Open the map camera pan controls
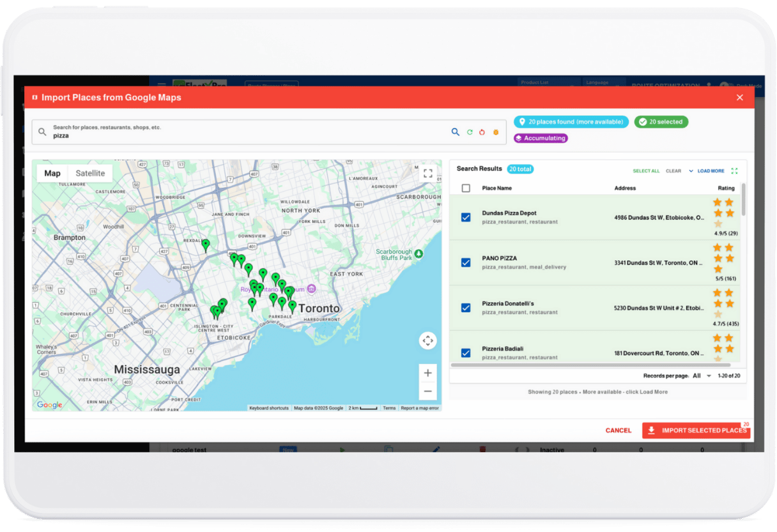The height and width of the screenshot is (532, 777). [428, 341]
